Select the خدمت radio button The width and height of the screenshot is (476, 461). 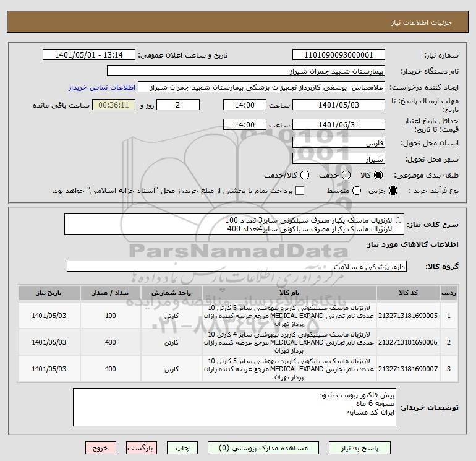point(346,175)
